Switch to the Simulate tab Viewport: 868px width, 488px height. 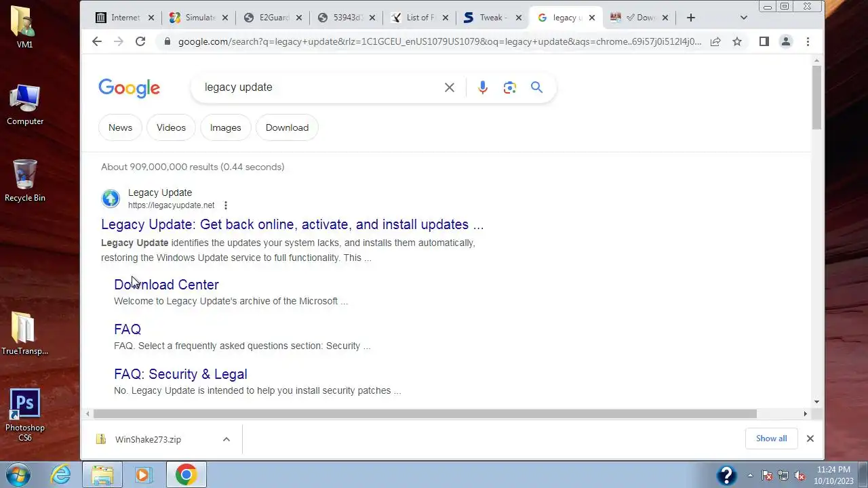pos(199,18)
